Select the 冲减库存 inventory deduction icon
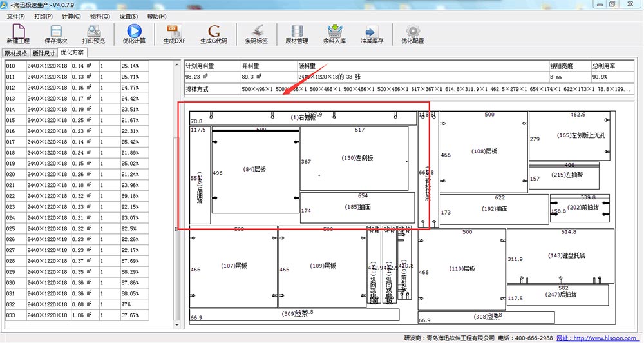The width and height of the screenshot is (644, 343). [372, 32]
